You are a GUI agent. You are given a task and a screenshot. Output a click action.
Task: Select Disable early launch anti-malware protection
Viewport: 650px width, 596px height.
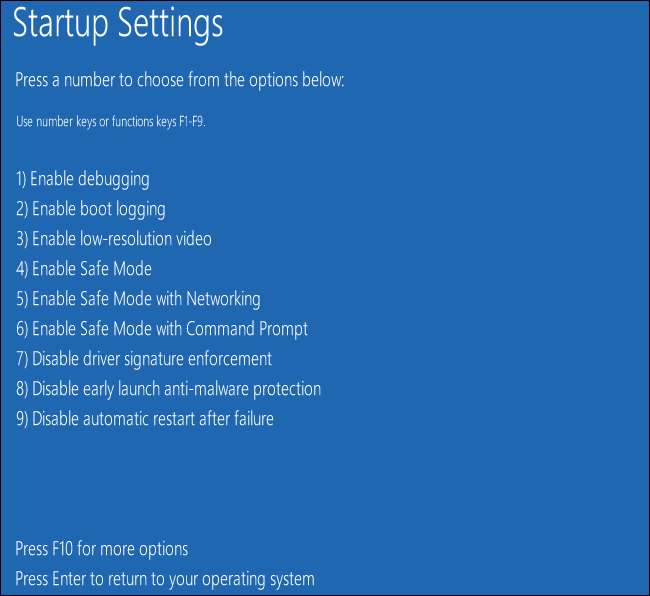click(x=168, y=388)
